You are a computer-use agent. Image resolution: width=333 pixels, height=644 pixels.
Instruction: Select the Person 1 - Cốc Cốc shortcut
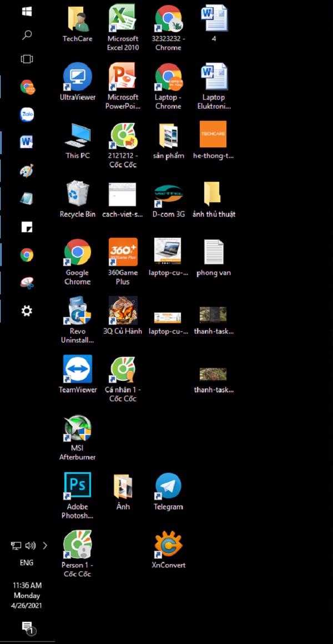[77, 554]
